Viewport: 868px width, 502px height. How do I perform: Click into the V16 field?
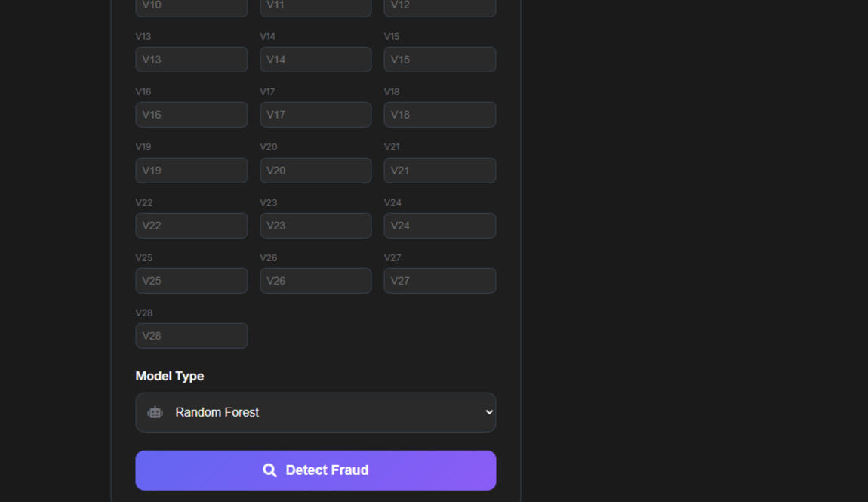(x=192, y=115)
